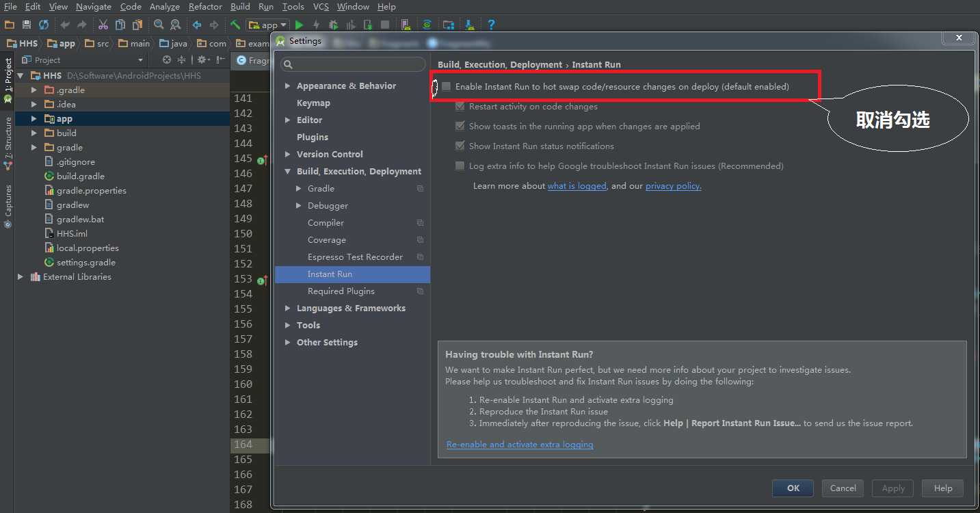Expand Languages & Frameworks category
The height and width of the screenshot is (513, 980).
pos(288,308)
